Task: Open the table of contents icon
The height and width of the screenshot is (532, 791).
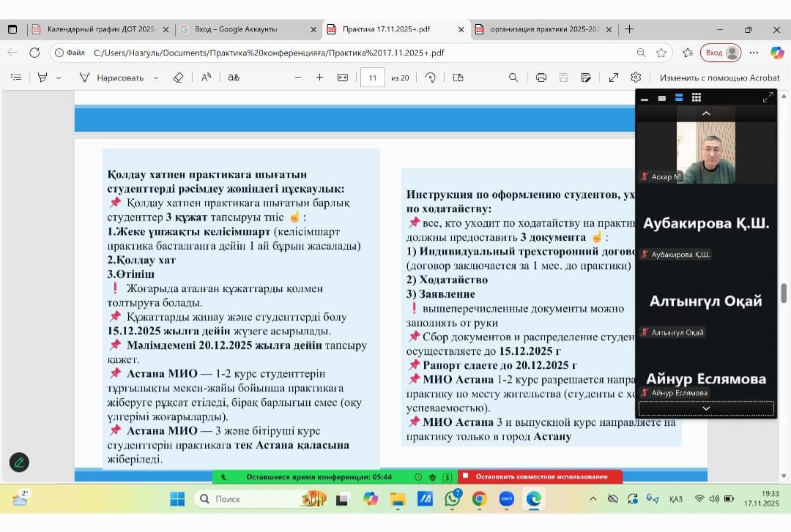Action: (x=16, y=78)
